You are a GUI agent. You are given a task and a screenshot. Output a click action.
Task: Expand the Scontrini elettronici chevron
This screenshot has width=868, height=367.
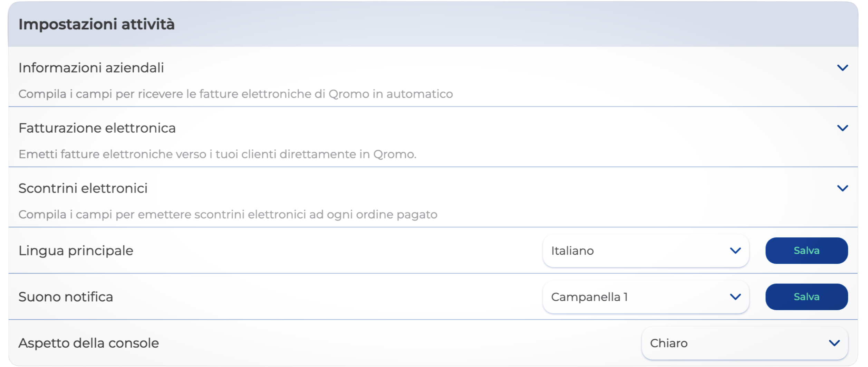842,188
